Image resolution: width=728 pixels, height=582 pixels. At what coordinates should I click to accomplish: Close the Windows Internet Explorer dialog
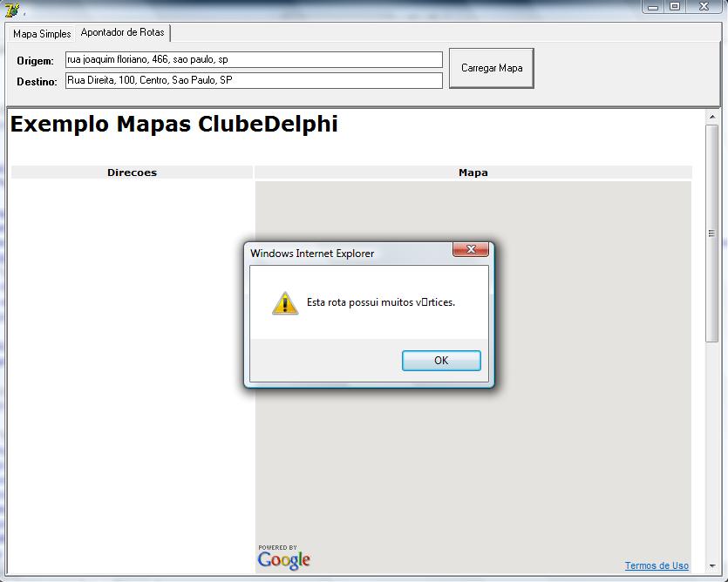click(470, 250)
